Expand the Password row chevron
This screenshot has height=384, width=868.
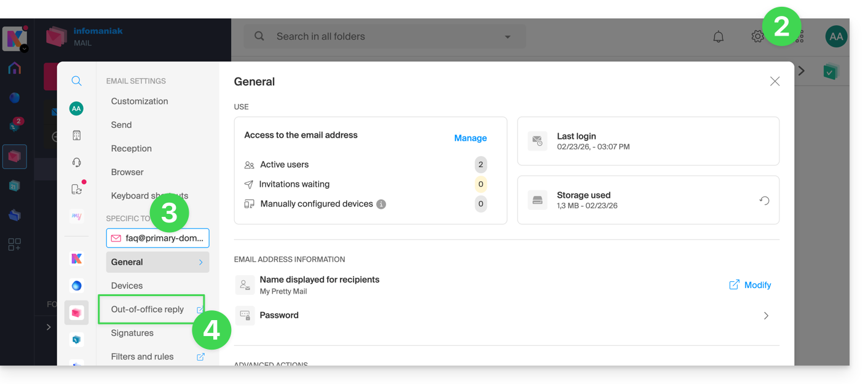pos(766,316)
